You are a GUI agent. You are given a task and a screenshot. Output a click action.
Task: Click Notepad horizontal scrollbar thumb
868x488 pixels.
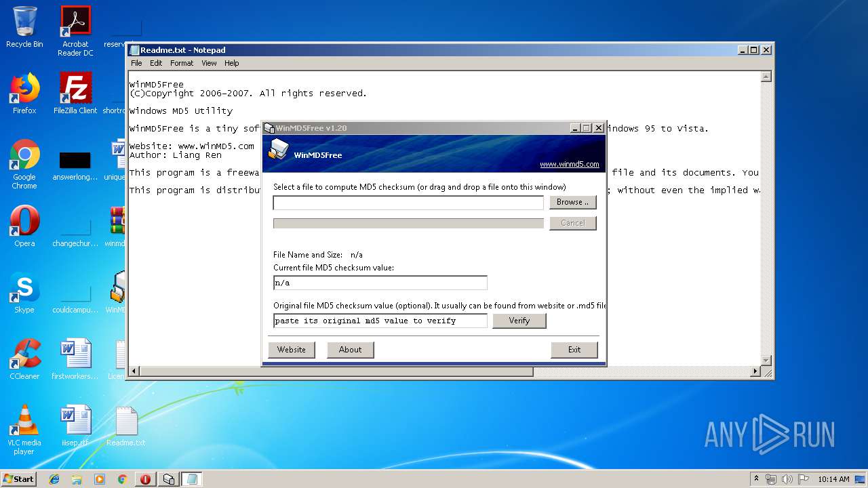(x=336, y=371)
